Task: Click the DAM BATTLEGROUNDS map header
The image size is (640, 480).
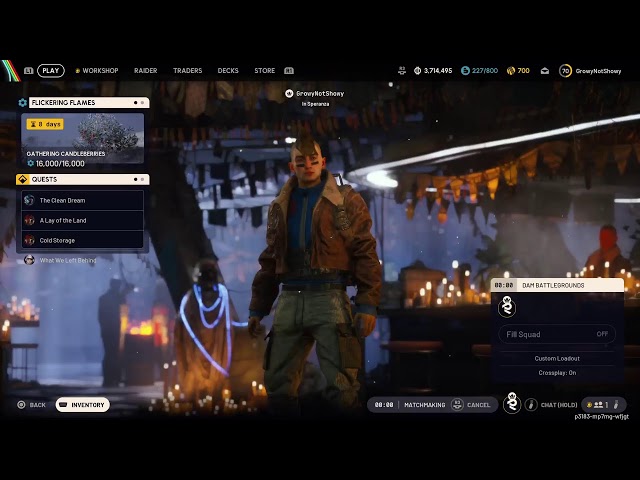Action: tap(557, 285)
